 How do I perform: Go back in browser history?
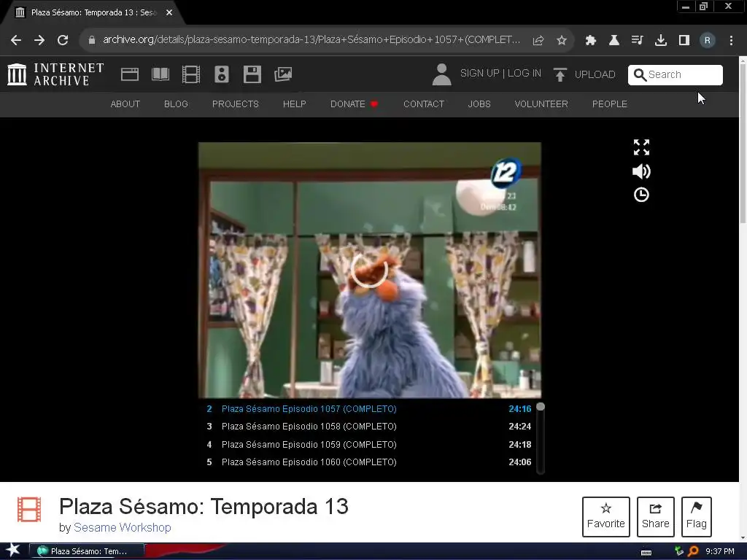click(16, 40)
